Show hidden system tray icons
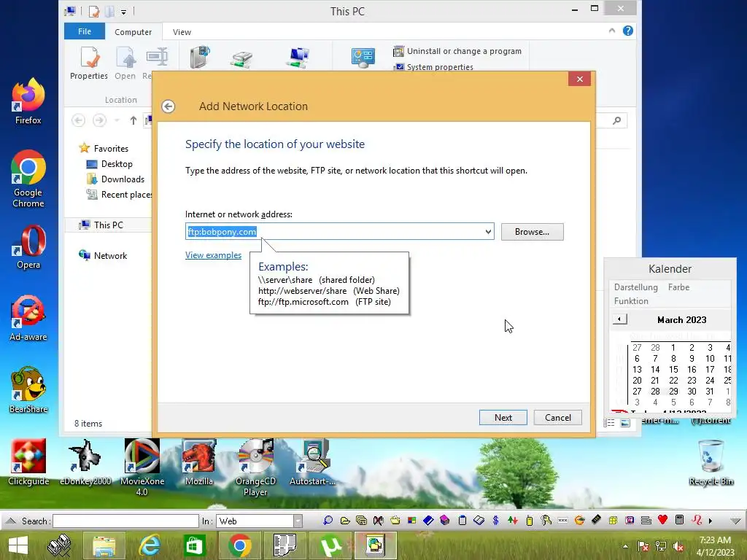The image size is (747, 560). pos(625,546)
